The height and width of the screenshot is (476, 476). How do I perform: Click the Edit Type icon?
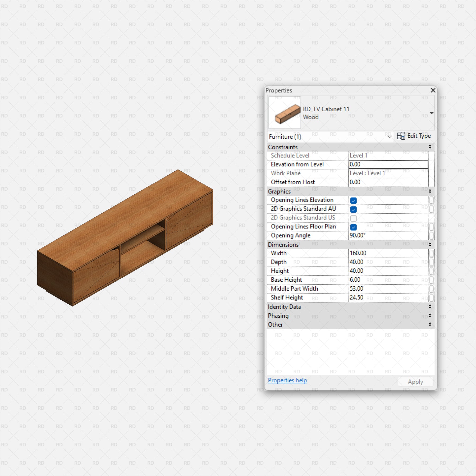click(x=401, y=136)
